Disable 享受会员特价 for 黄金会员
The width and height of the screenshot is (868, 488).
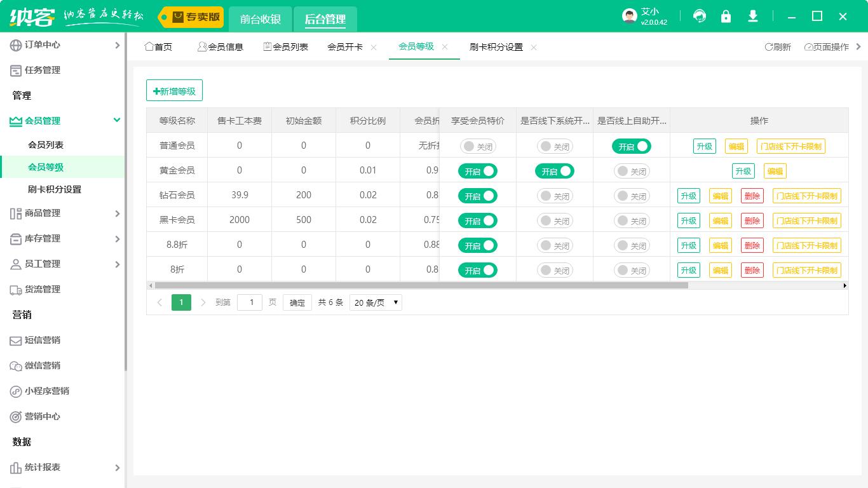(x=477, y=171)
